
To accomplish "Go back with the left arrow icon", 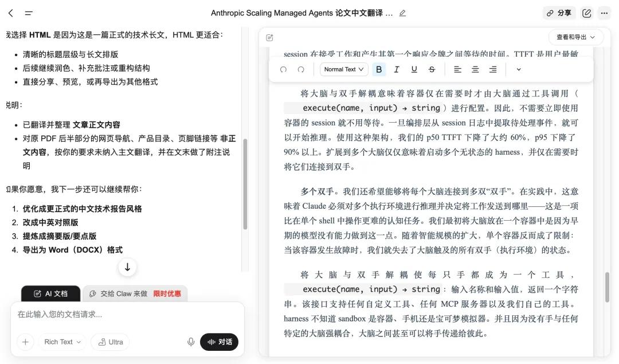I will [11, 13].
